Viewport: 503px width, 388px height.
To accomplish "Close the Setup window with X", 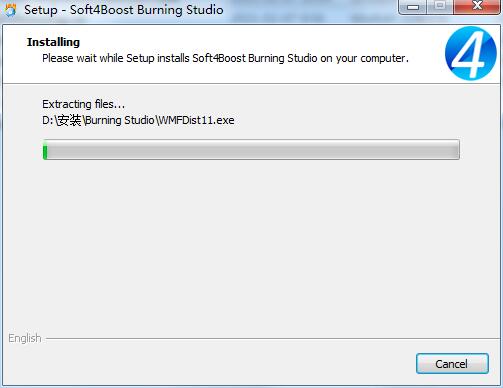I will click(x=477, y=6).
